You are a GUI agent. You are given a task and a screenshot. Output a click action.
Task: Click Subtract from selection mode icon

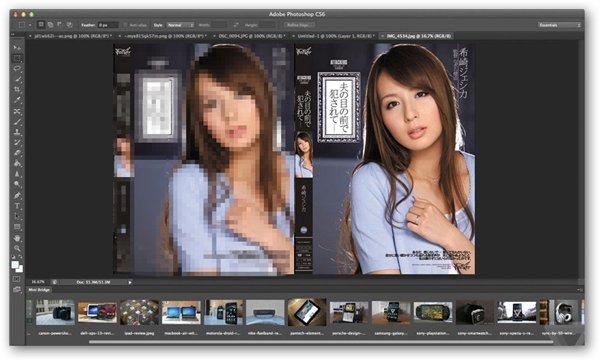[x=59, y=25]
